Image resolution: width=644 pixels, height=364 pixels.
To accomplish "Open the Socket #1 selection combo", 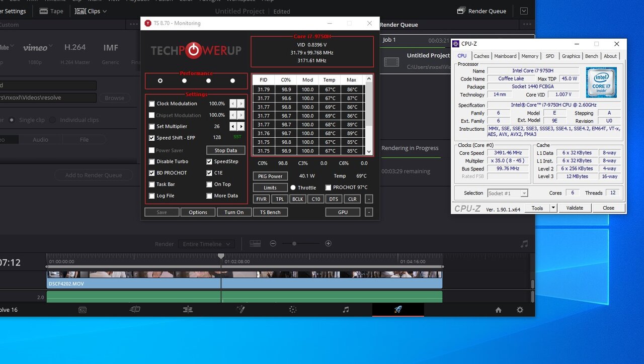I will 508,193.
